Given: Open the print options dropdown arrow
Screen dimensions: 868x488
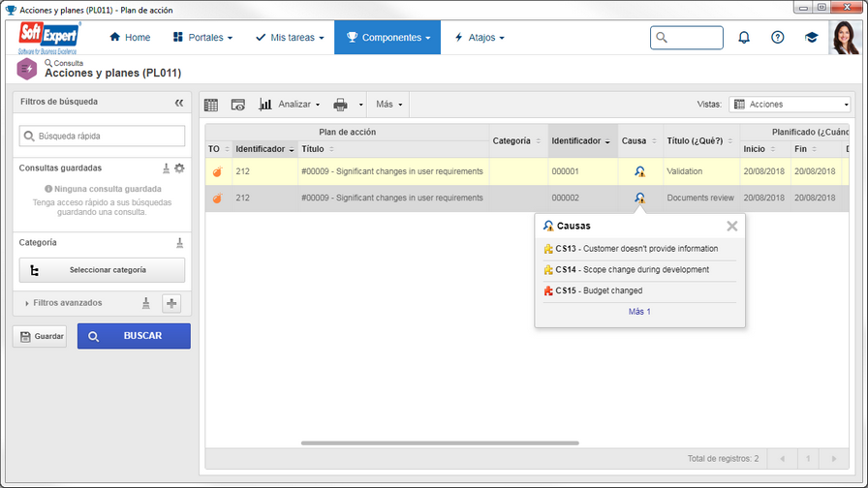Looking at the screenshot, I should [360, 105].
